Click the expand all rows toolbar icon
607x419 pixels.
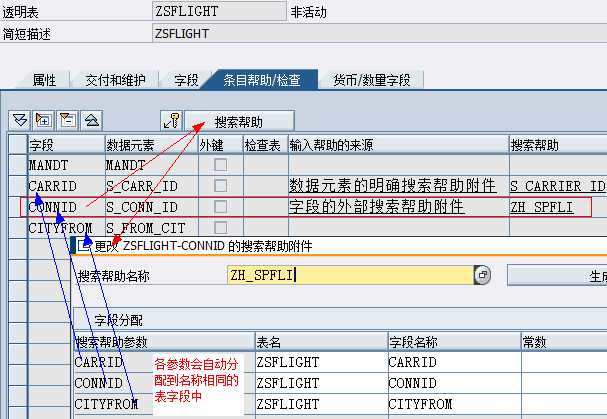pos(43,120)
